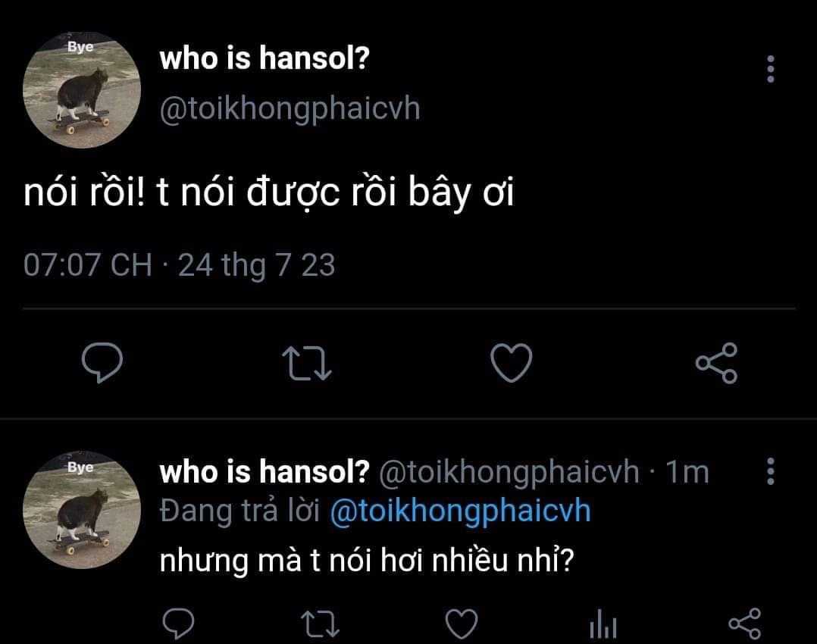Screen dimensions: 817x644
Task: Share the reply tweet
Action: (744, 624)
